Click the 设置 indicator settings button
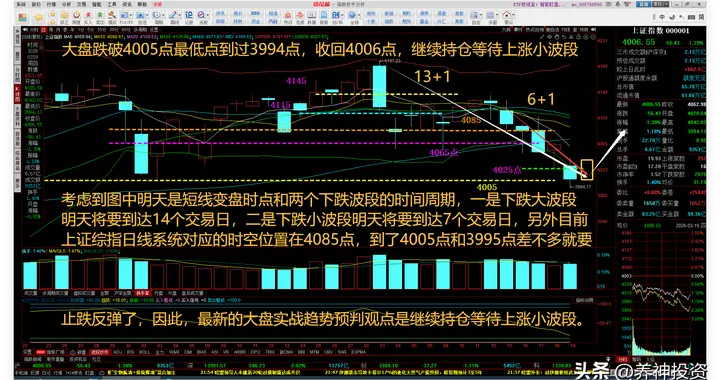Screen dimensions: 720x380 28,352
